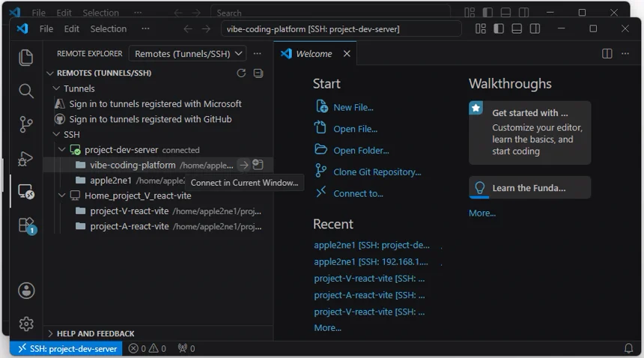
Task: Open Learn the Funda... walkthrough card
Action: (530, 188)
